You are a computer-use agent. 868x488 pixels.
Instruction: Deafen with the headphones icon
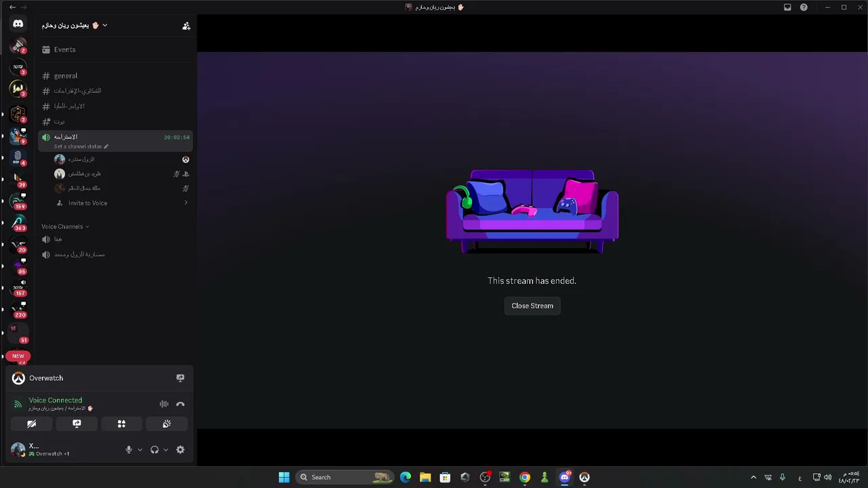pyautogui.click(x=155, y=449)
